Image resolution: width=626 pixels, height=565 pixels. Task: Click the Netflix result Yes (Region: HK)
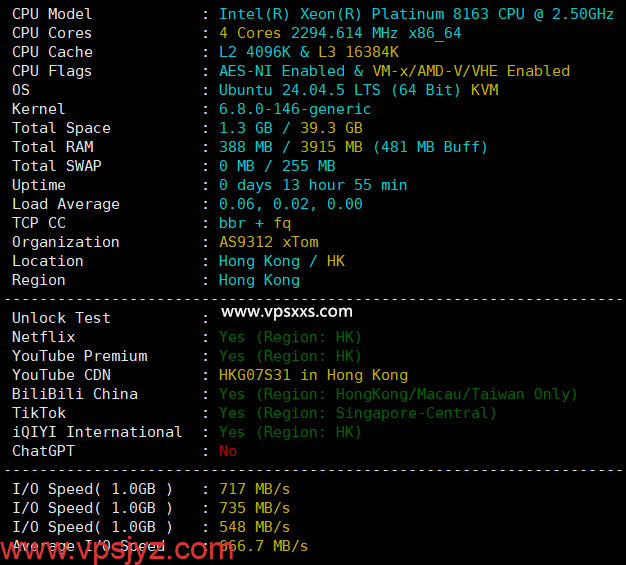(290, 337)
